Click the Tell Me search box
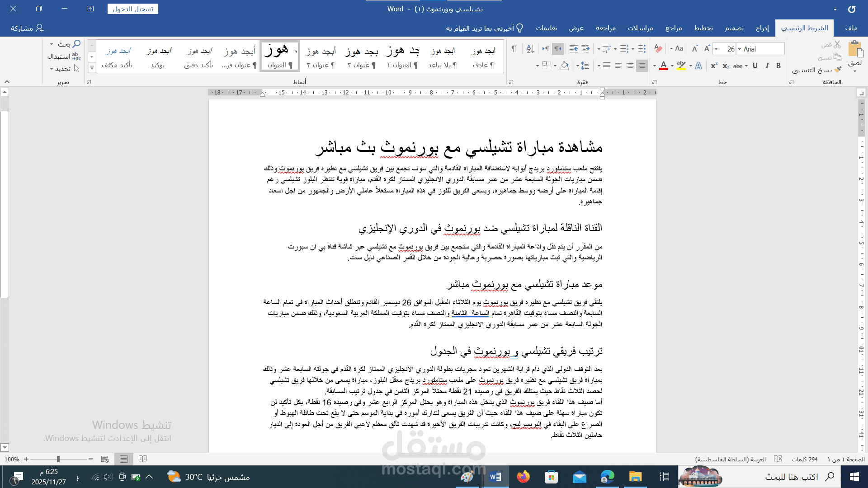Viewport: 868px width, 488px height. [x=484, y=28]
